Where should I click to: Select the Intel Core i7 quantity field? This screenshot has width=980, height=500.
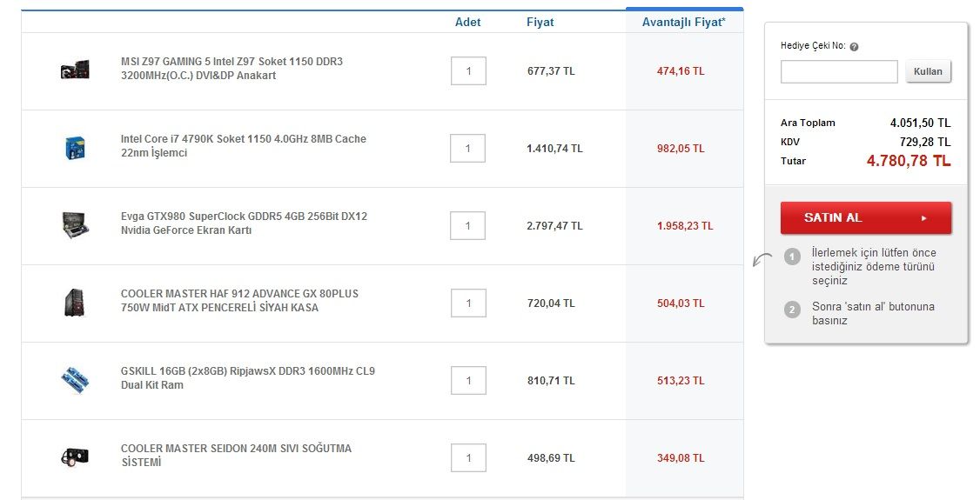(468, 149)
